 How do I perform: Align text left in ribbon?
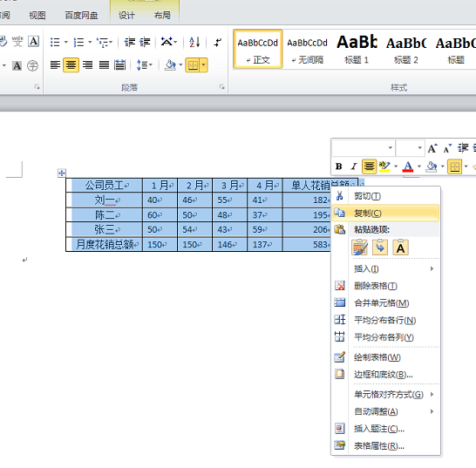pyautogui.click(x=55, y=65)
